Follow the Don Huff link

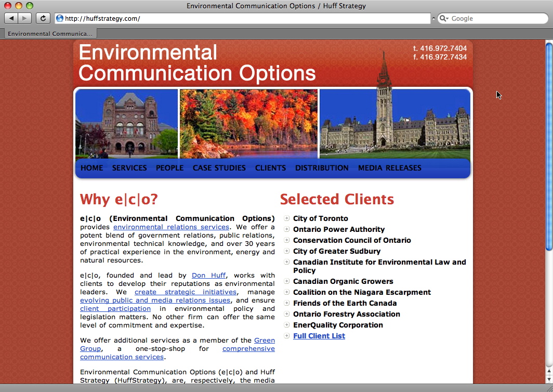(208, 276)
